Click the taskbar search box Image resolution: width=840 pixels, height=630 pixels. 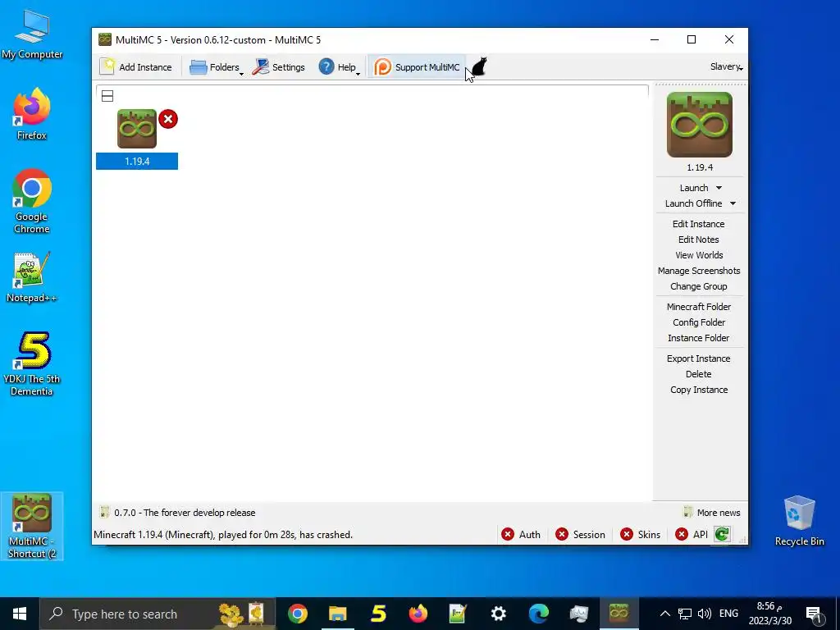coord(157,614)
